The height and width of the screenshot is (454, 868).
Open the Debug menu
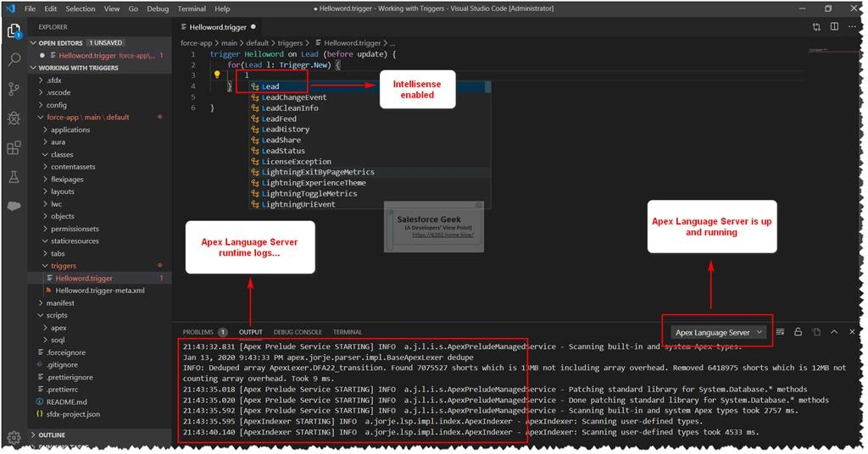point(158,8)
